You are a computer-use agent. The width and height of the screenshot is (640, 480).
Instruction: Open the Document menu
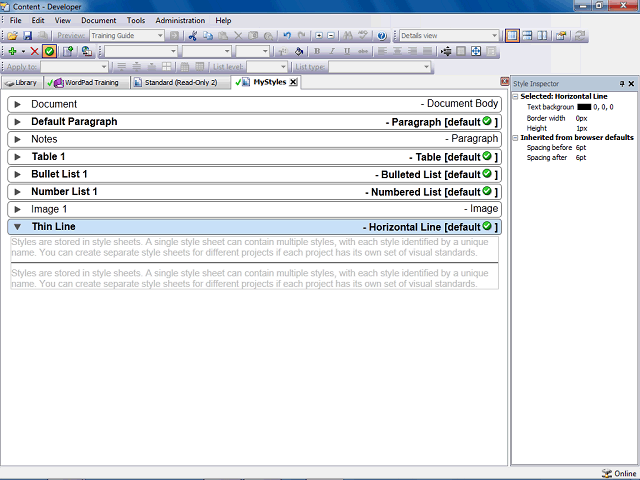coord(98,20)
